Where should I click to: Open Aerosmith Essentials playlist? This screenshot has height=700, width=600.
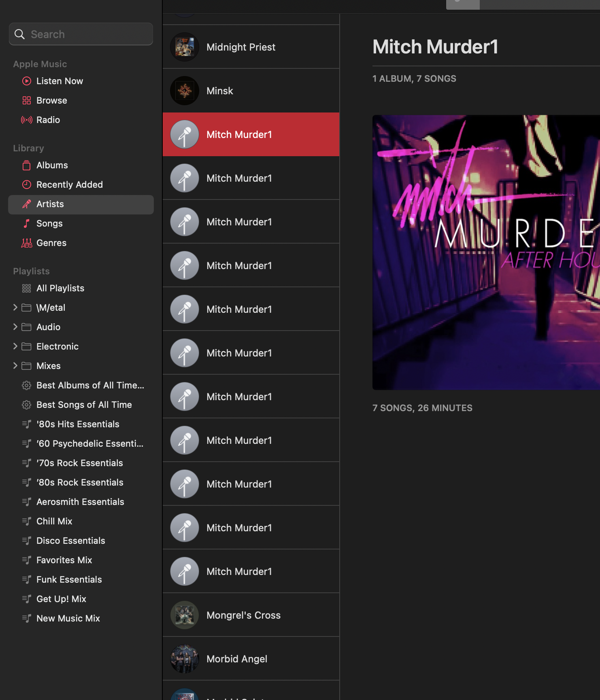click(x=80, y=502)
